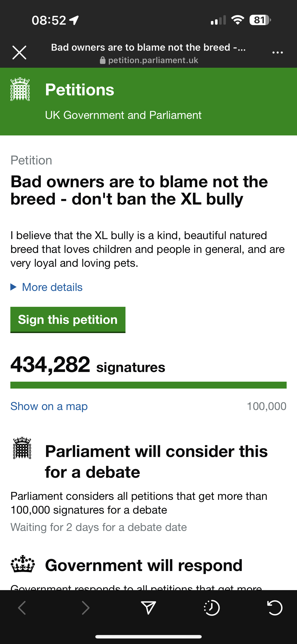This screenshot has width=297, height=644.
Task: Close the in-app browser with X
Action: click(x=19, y=53)
